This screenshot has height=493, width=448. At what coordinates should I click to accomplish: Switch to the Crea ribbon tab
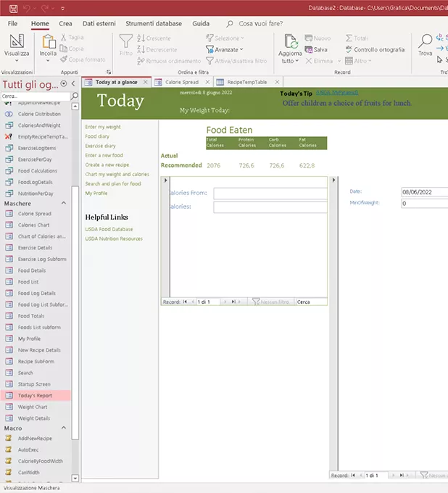click(x=65, y=24)
